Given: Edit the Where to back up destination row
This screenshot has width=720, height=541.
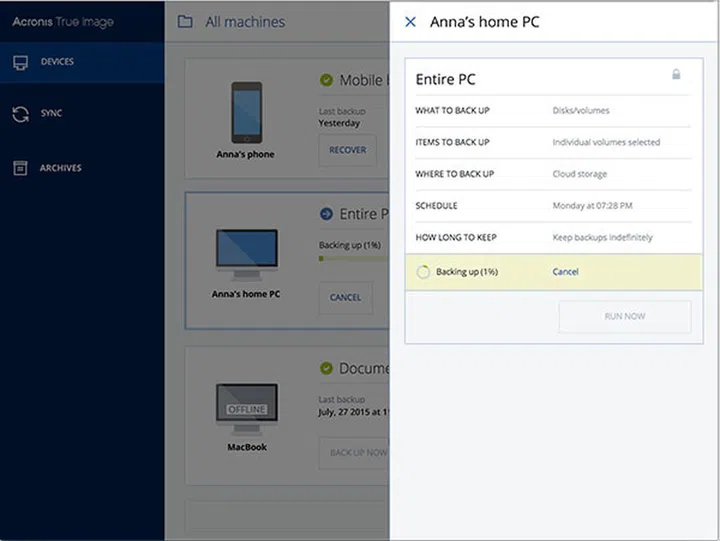Looking at the screenshot, I should [548, 174].
